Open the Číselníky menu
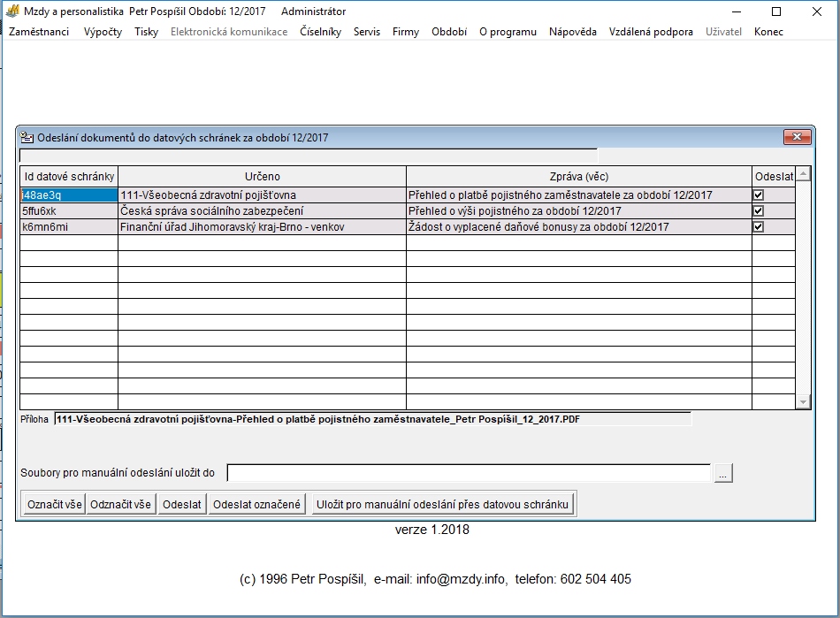The width and height of the screenshot is (840, 618). click(x=320, y=32)
